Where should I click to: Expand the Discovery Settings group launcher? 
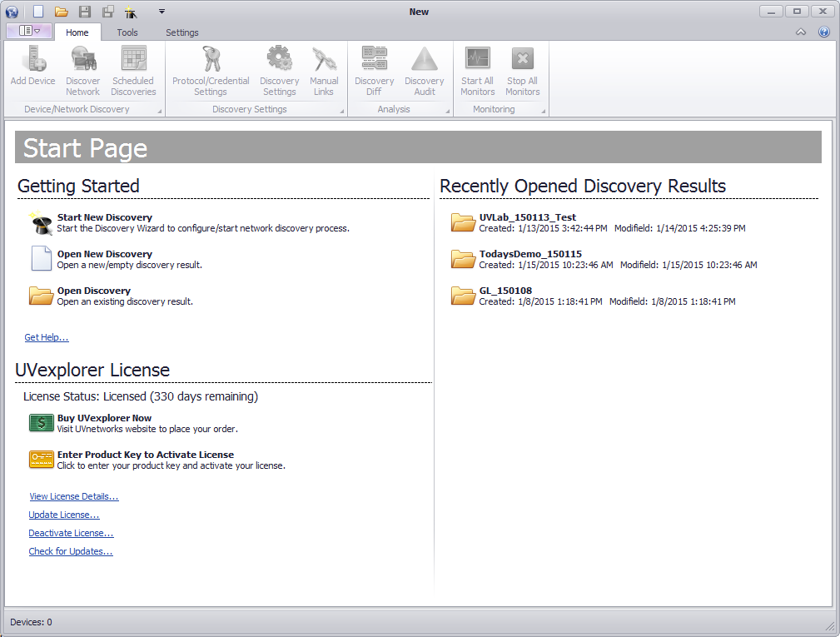342,112
